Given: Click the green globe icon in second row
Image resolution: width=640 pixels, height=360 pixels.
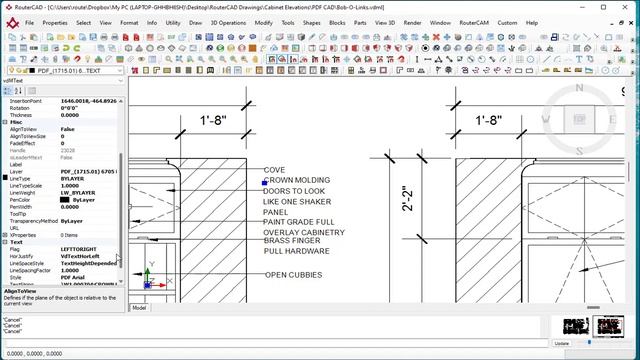Looking at the screenshot, I should tap(220, 48).
